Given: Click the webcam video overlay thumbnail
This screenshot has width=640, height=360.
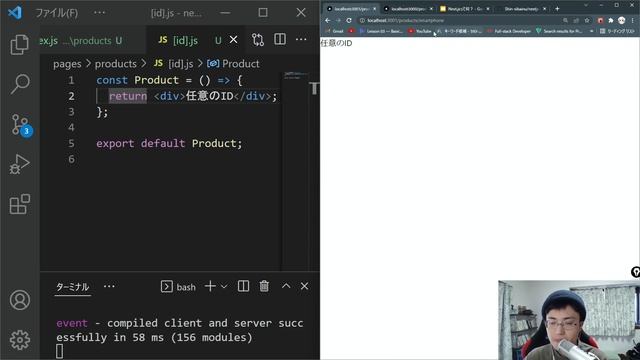Looking at the screenshot, I should pos(569,320).
